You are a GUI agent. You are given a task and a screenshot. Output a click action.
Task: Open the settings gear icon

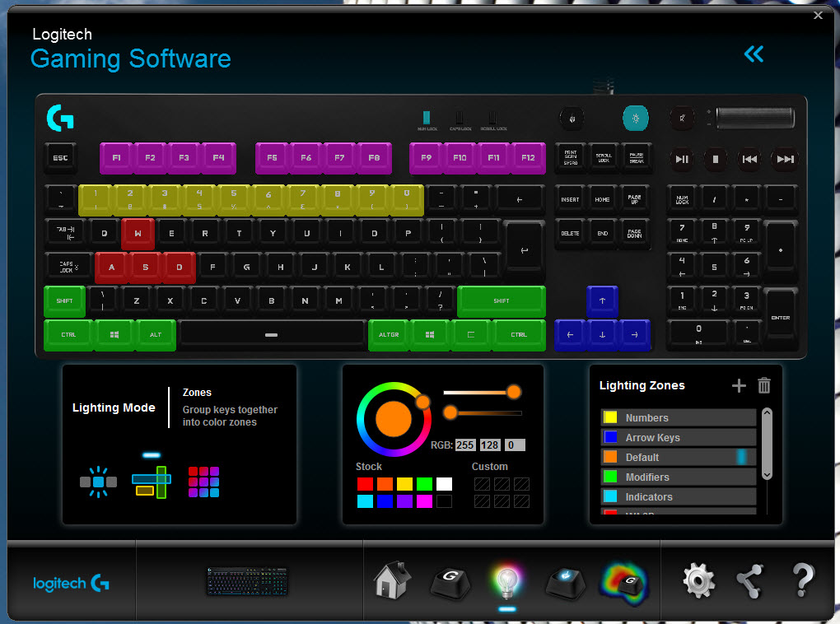698,580
